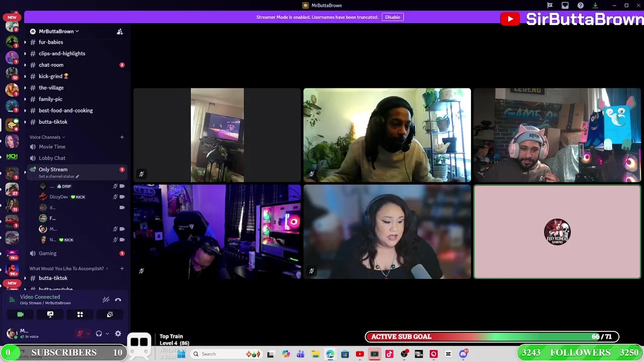Click the taskbar Search box
The height and width of the screenshot is (362, 644).
pyautogui.click(x=226, y=354)
